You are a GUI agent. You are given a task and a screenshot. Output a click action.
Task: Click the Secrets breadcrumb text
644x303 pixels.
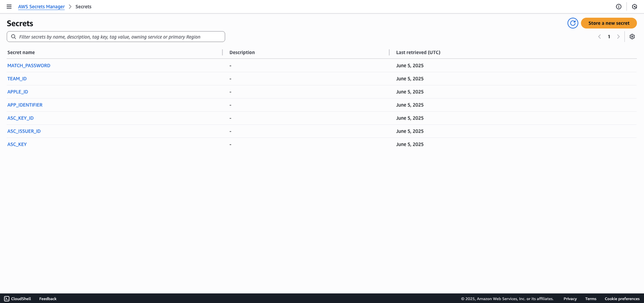[x=84, y=7]
